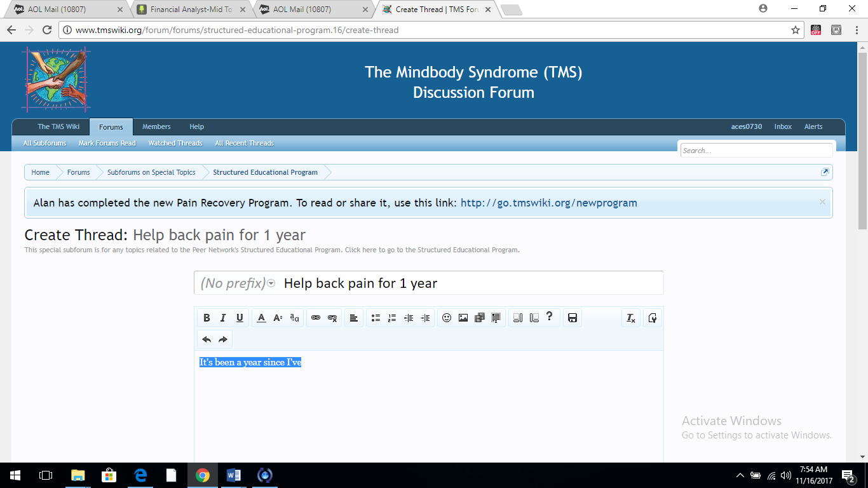Open the text alignment dropdown

354,318
